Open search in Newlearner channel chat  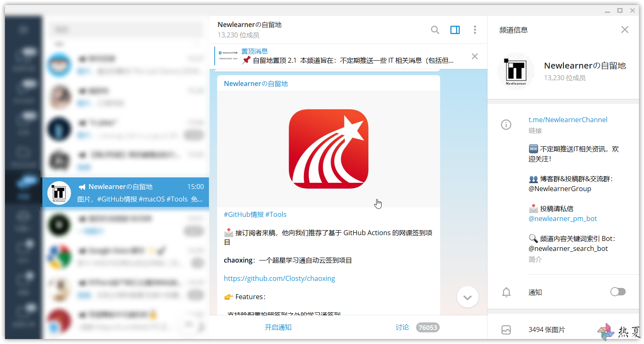[x=435, y=30]
